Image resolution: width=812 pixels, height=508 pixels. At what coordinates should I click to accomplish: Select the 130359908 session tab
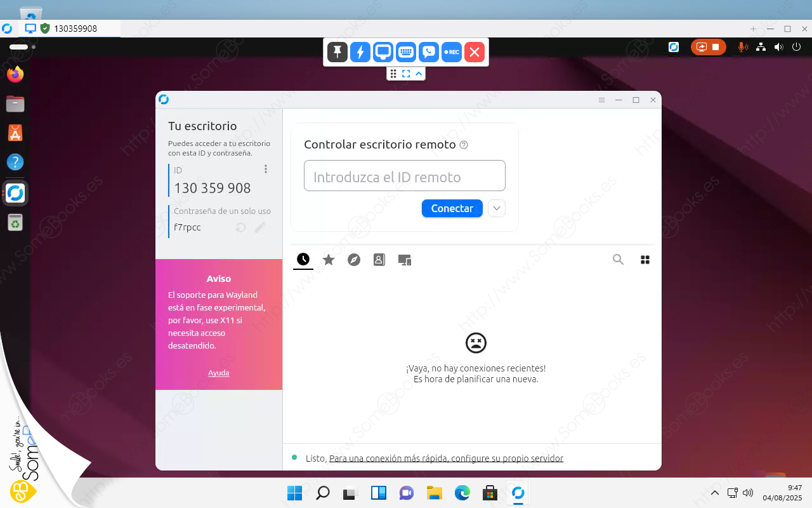[69, 29]
